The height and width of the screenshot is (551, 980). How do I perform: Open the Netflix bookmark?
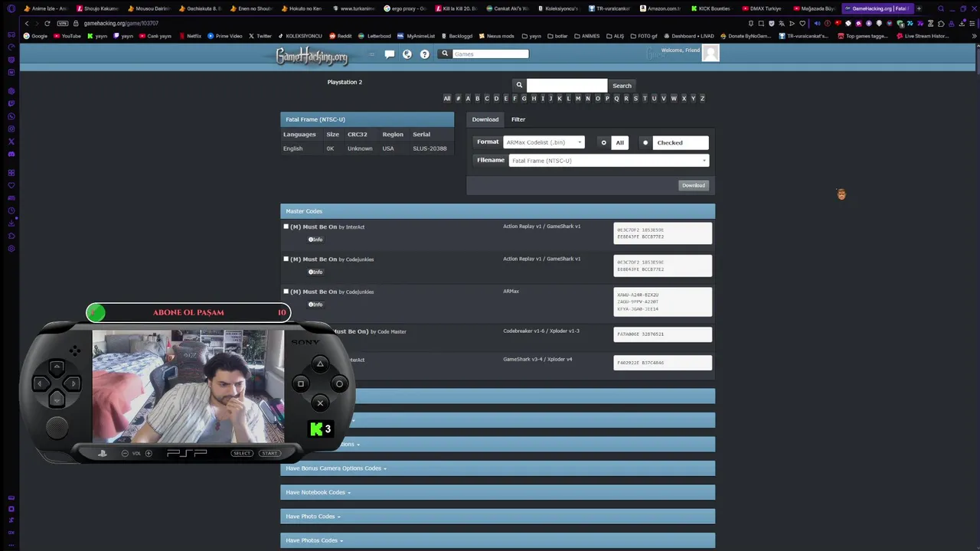click(190, 36)
